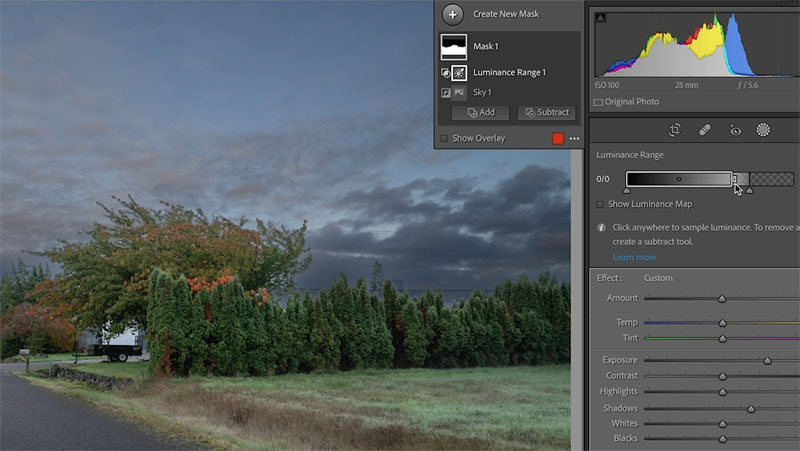Click the Add button in Masks panel

coord(481,112)
